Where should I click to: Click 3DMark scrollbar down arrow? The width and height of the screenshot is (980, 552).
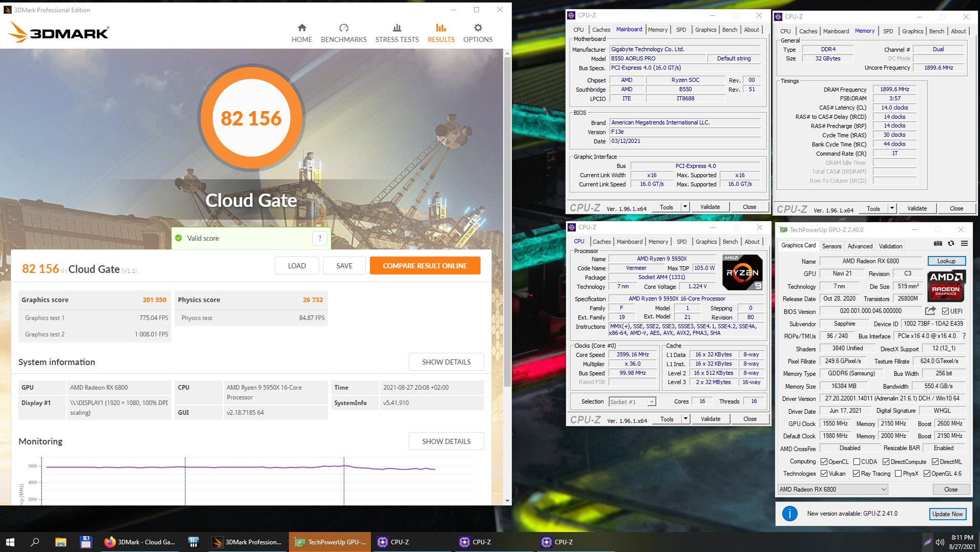(507, 501)
